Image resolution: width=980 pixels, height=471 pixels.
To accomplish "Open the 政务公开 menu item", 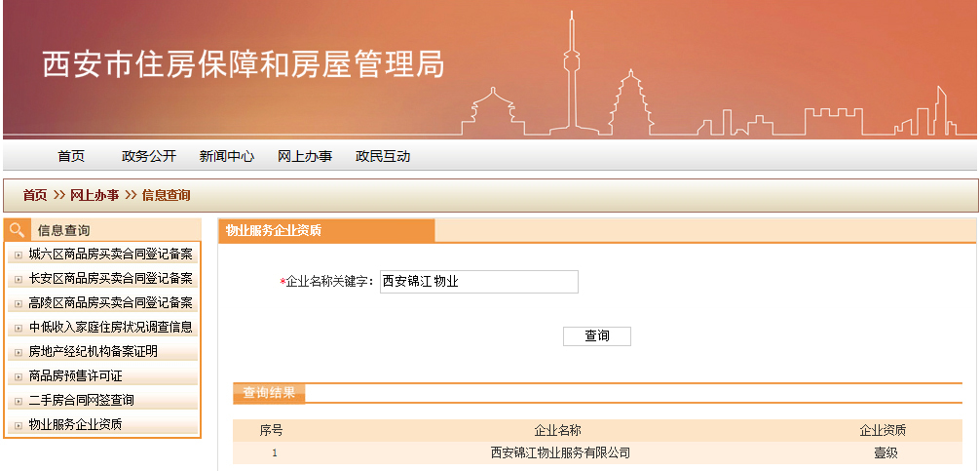I will (149, 156).
